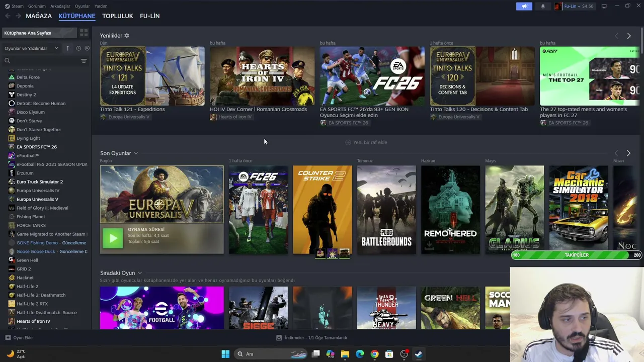
Task: Select Remothered game cover
Action: pyautogui.click(x=450, y=210)
